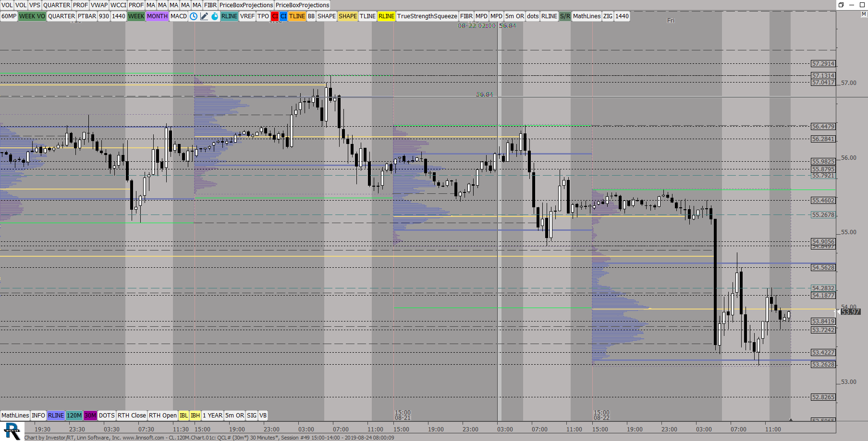Screen dimensions: 868x441
Task: Click the BB Bollinger Bands button
Action: click(311, 16)
